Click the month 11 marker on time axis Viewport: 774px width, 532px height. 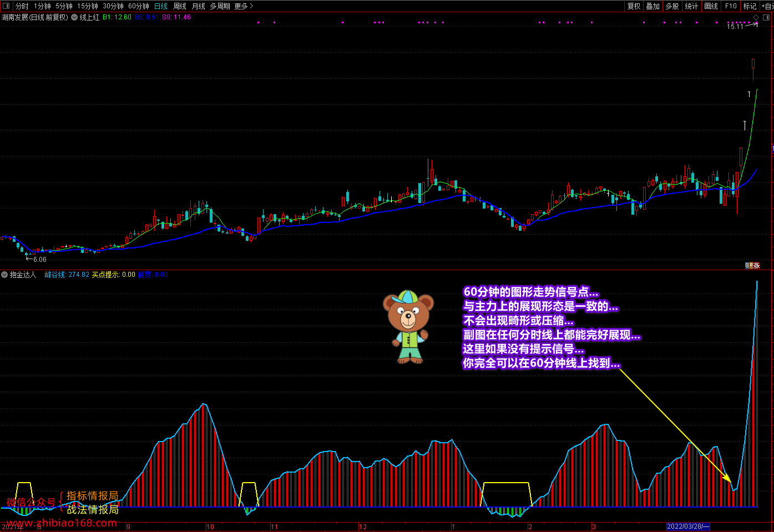274,526
